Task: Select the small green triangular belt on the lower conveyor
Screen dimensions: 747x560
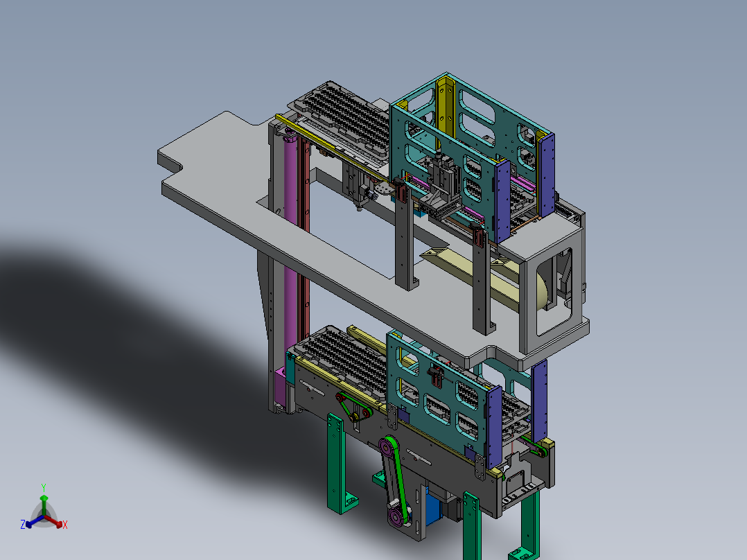Action: [353, 408]
